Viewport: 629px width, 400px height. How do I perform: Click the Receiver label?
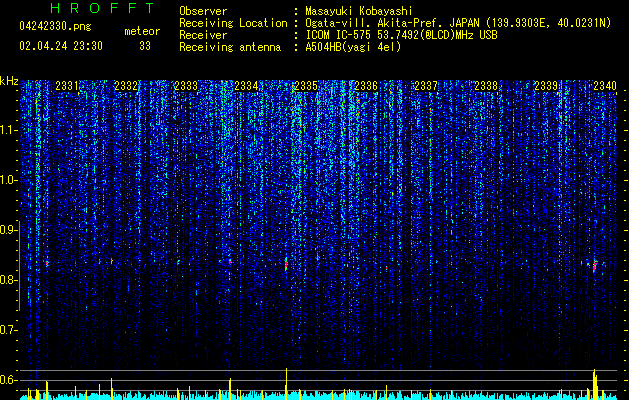coord(203,35)
